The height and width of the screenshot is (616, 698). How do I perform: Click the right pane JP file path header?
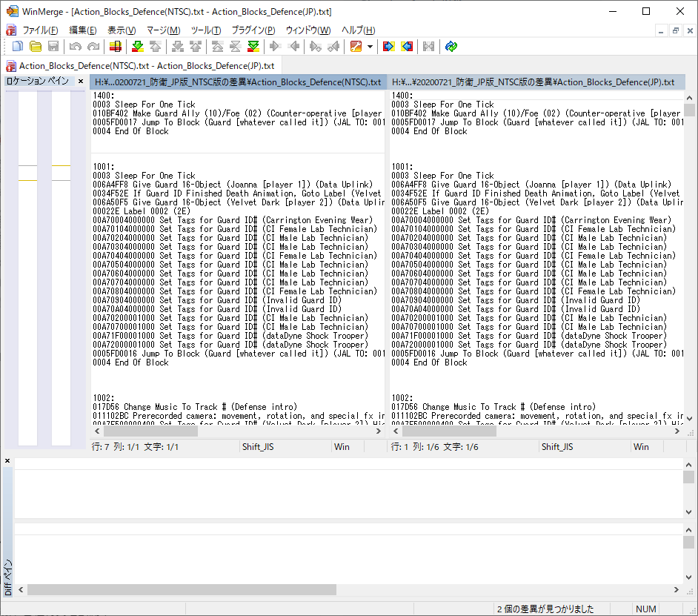coord(535,82)
